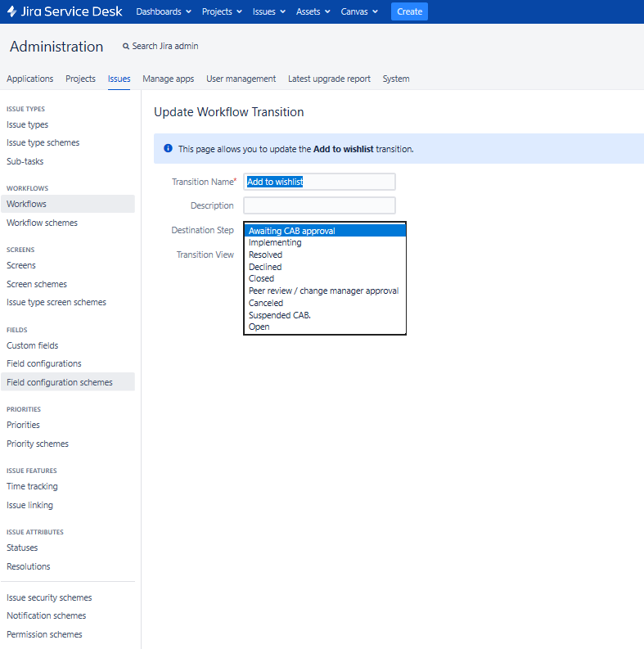Open the Statuses link under Issue Attributes
This screenshot has width=644, height=649.
coord(22,548)
